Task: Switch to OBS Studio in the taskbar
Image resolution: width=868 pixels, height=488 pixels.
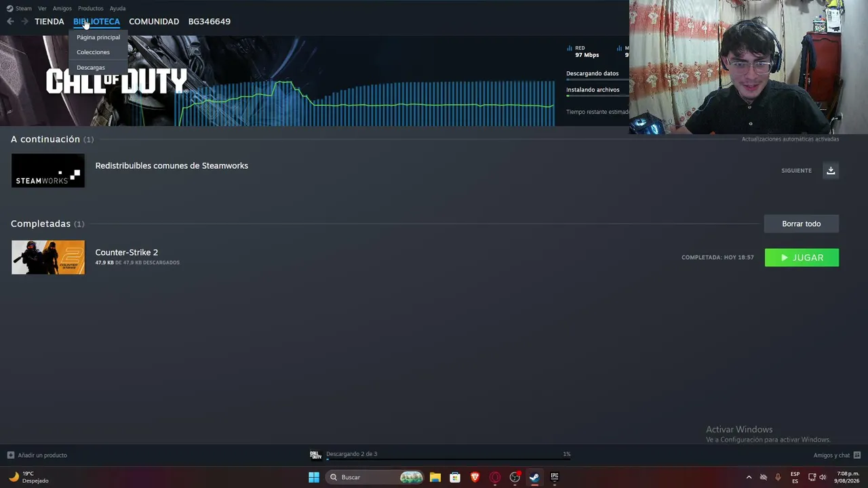Action: tap(515, 477)
